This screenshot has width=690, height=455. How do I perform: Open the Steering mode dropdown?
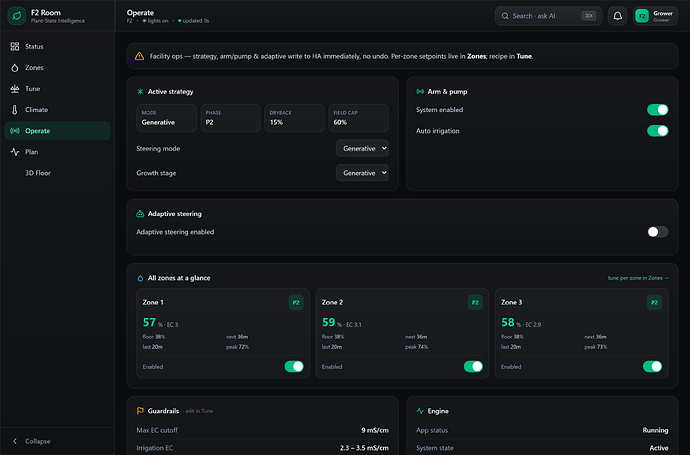click(362, 148)
